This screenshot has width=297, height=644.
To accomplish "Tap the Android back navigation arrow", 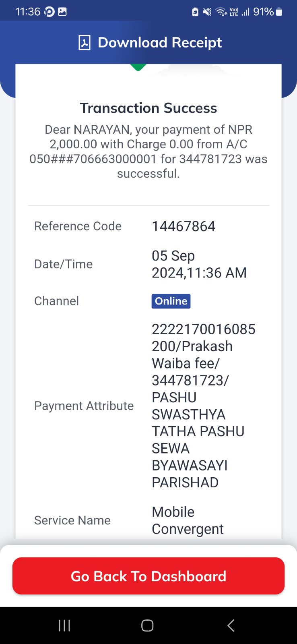I will 231,625.
